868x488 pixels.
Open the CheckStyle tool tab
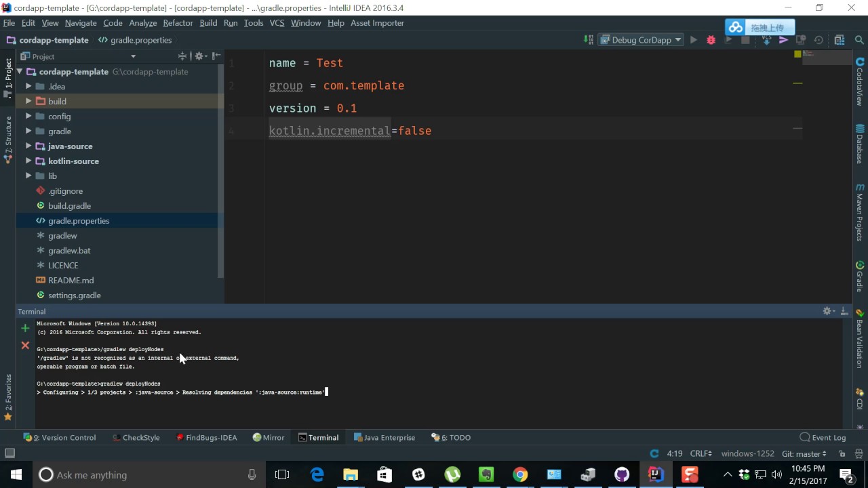(x=136, y=437)
